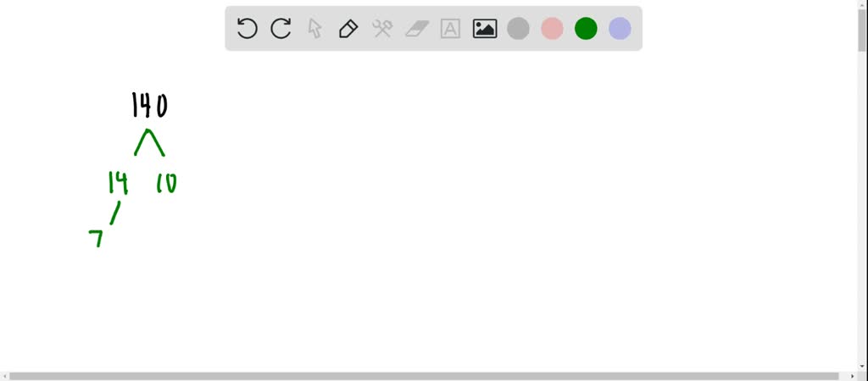The height and width of the screenshot is (381, 868).
Task: Pick the green color swatch
Action: [x=586, y=28]
